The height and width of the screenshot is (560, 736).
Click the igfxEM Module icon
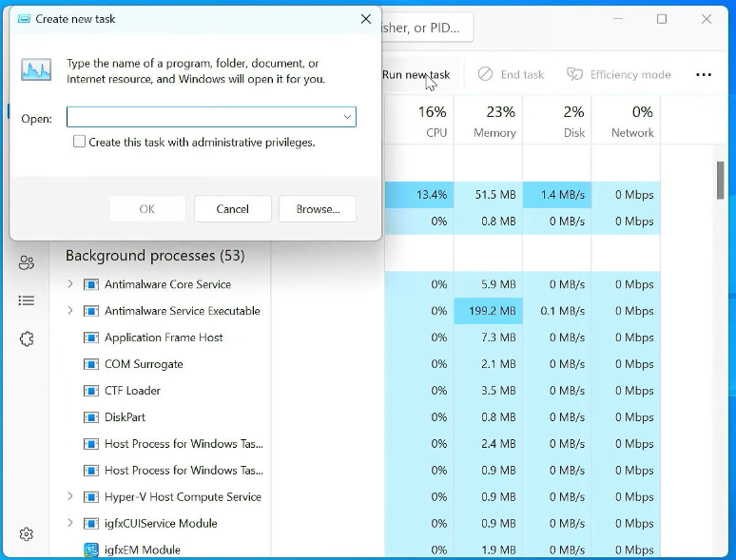(x=91, y=550)
